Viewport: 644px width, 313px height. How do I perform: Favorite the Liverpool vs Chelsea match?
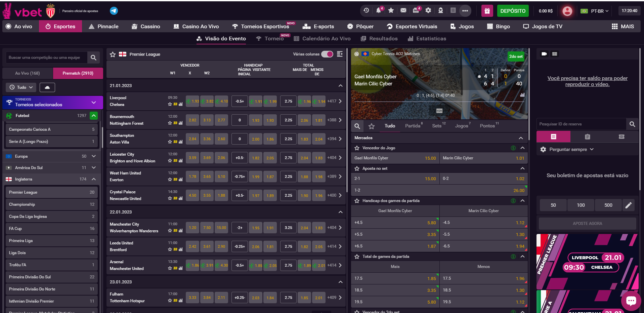(x=170, y=104)
